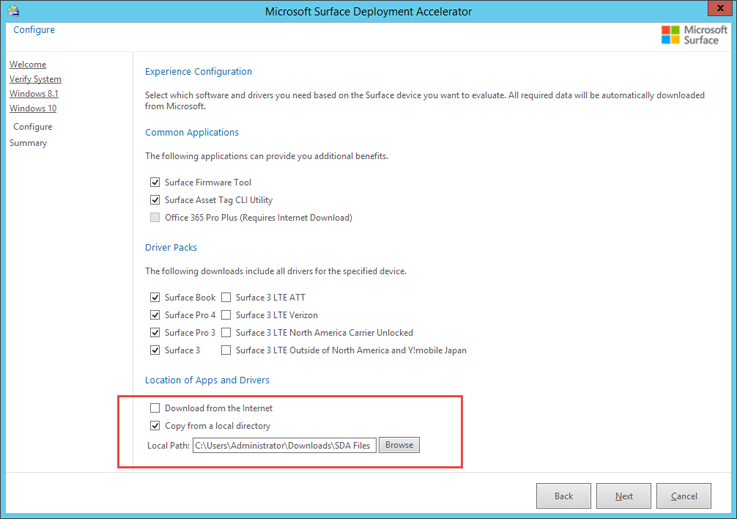Viewport: 737px width, 519px height.
Task: Close the Surface Deployment Accelerator window
Action: [720, 8]
